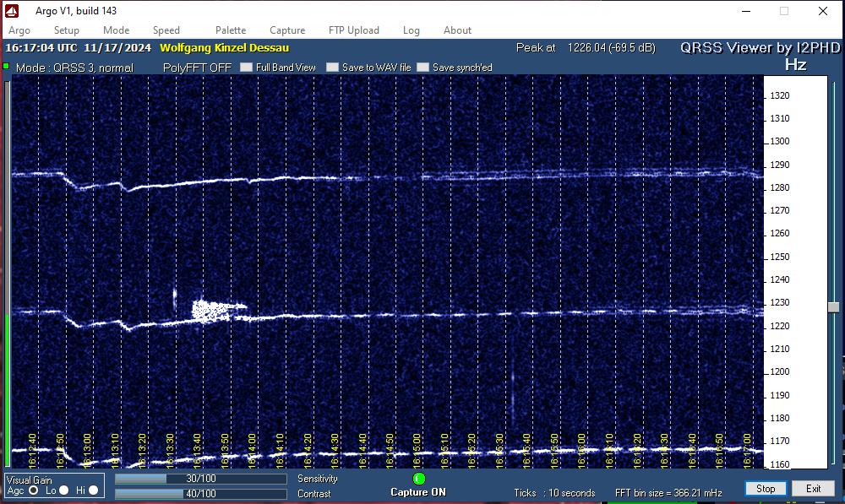Click the 16:14:00 time tick label

pos(252,450)
